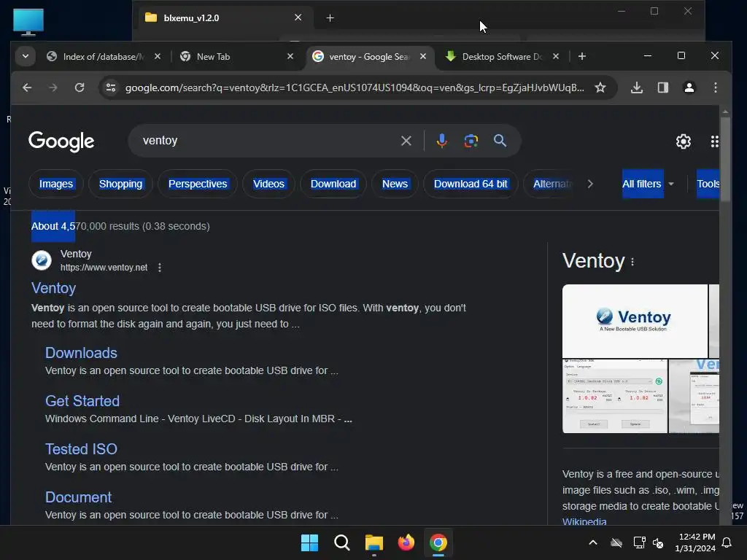The image size is (747, 560).
Task: Open File Explorer from the taskbar
Action: [x=374, y=542]
